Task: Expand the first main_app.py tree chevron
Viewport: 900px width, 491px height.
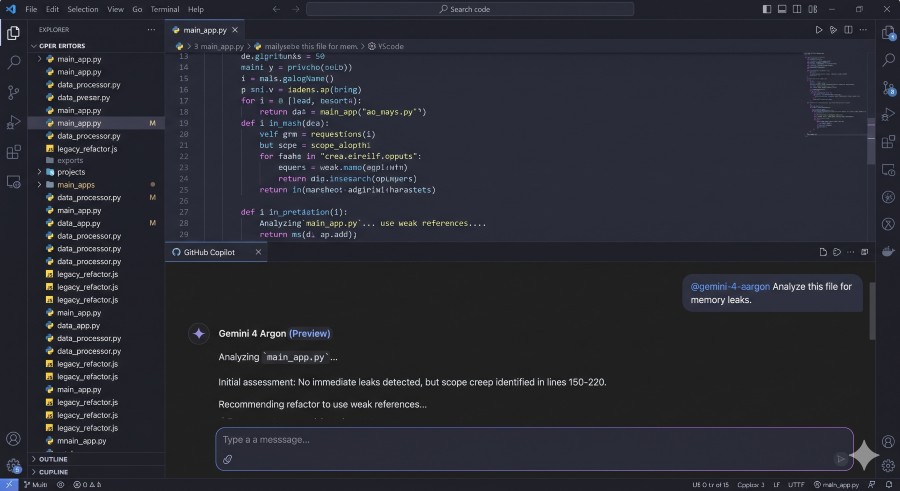Action: [x=40, y=59]
